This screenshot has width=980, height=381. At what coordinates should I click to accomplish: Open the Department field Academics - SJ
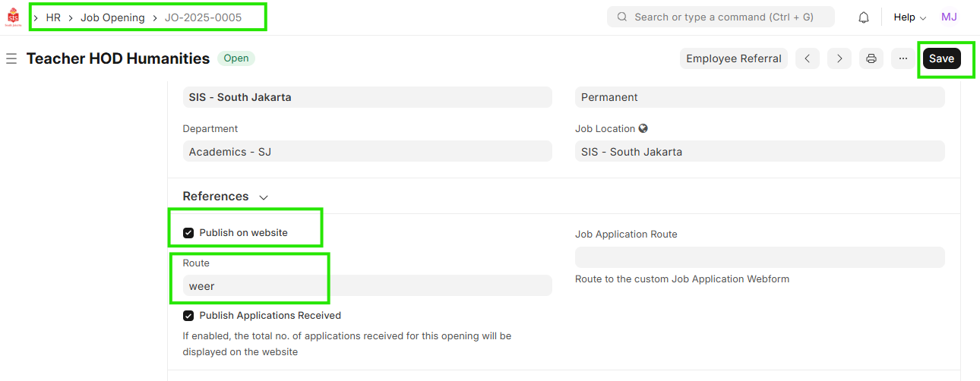pos(367,152)
